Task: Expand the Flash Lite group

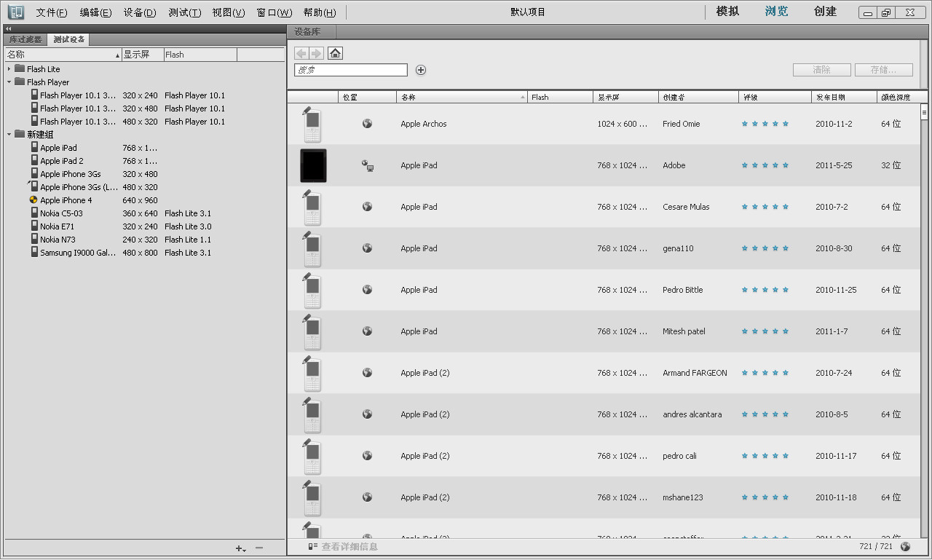Action: [x=9, y=69]
